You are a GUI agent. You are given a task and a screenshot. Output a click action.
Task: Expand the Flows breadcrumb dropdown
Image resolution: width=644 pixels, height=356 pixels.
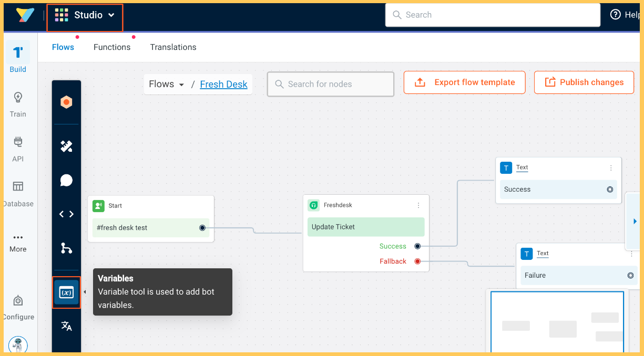pyautogui.click(x=167, y=84)
